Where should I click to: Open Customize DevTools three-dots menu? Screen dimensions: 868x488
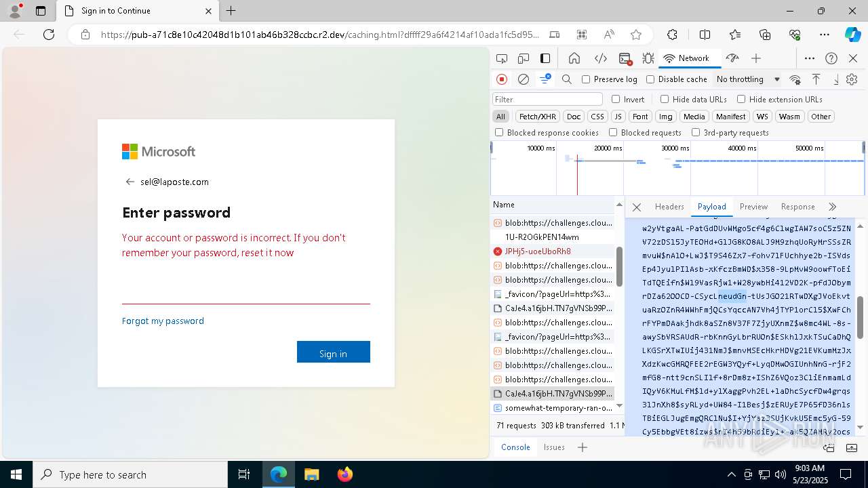pos(810,58)
